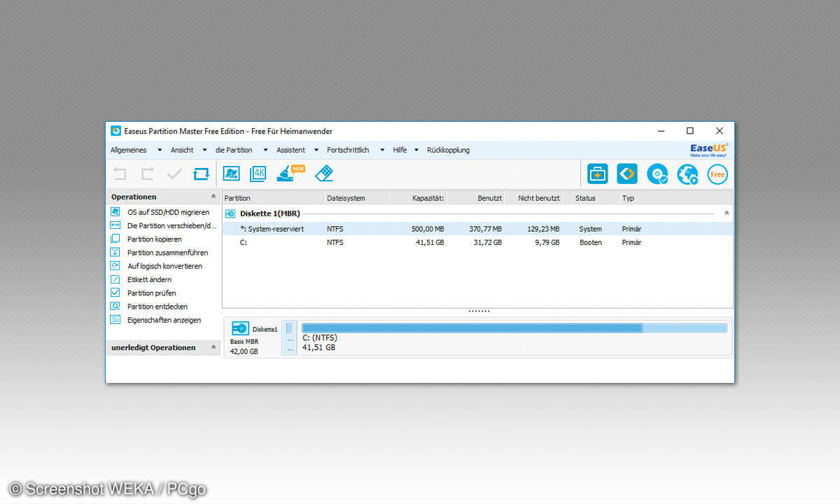Click the OS auf SSD/HDD migrieren icon
840x504 pixels.
coord(115,212)
